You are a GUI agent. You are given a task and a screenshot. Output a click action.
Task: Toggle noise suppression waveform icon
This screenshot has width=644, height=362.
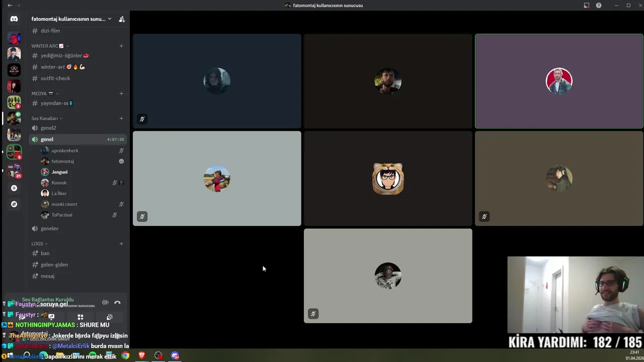tap(105, 303)
